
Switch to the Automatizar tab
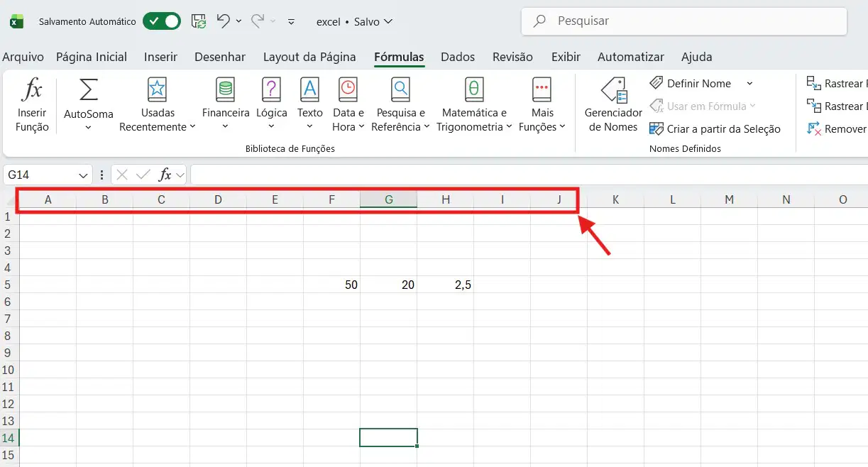(x=631, y=57)
